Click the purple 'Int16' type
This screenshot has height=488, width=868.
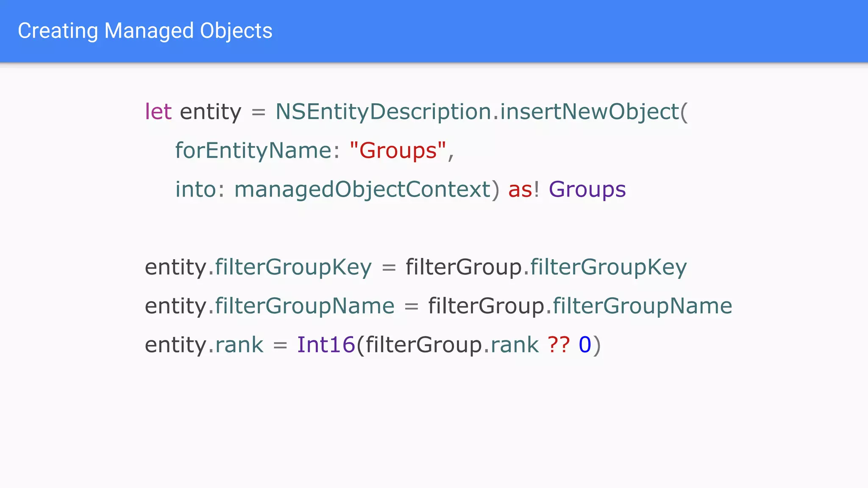[325, 345]
